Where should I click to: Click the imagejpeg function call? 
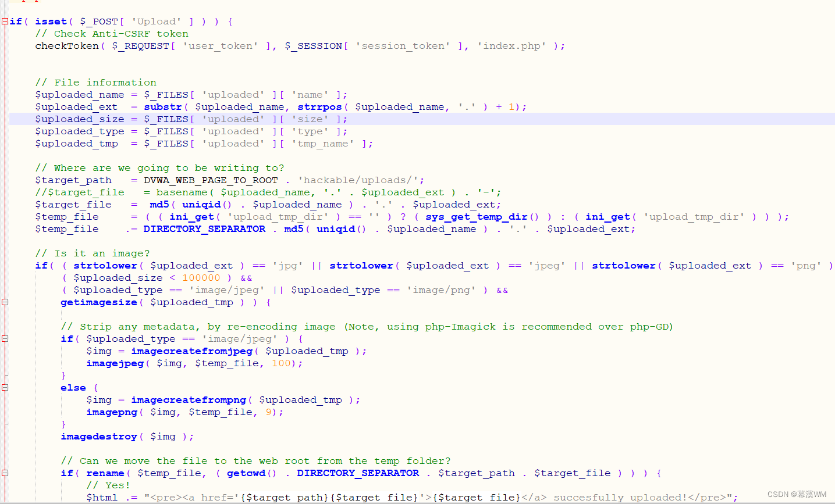pyautogui.click(x=115, y=363)
